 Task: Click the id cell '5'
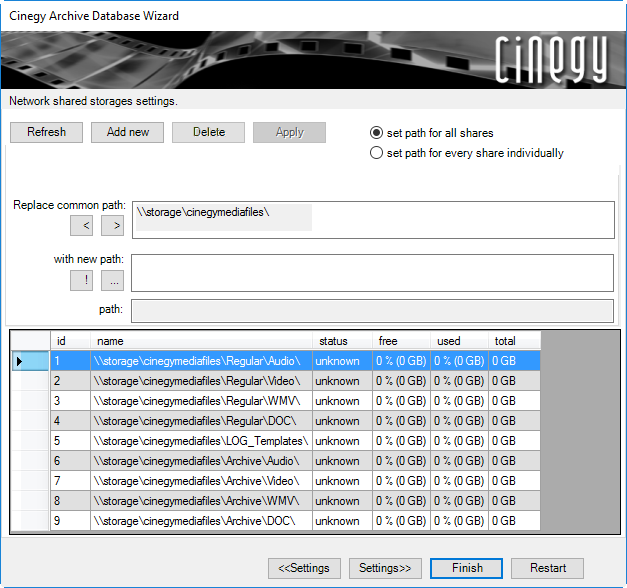(x=70, y=441)
